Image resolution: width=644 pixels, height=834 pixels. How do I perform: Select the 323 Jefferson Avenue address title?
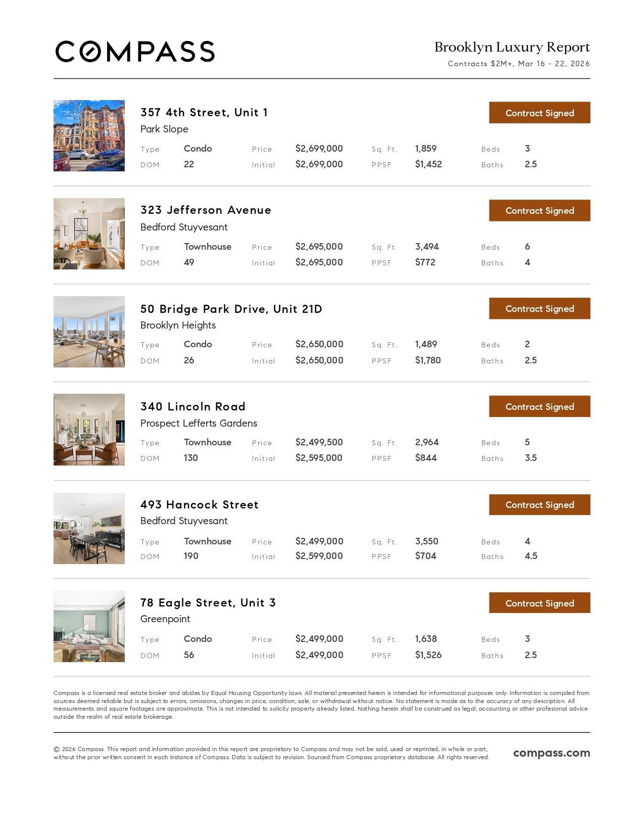coord(206,210)
